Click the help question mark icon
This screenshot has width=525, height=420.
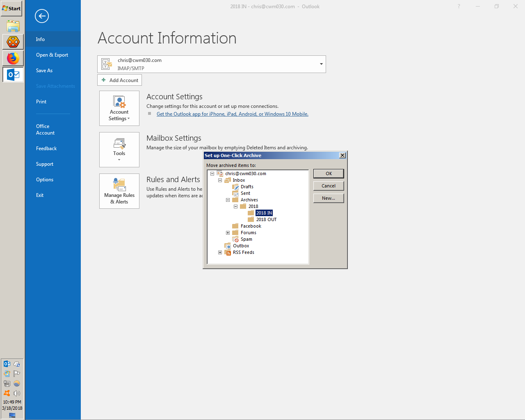(x=459, y=6)
